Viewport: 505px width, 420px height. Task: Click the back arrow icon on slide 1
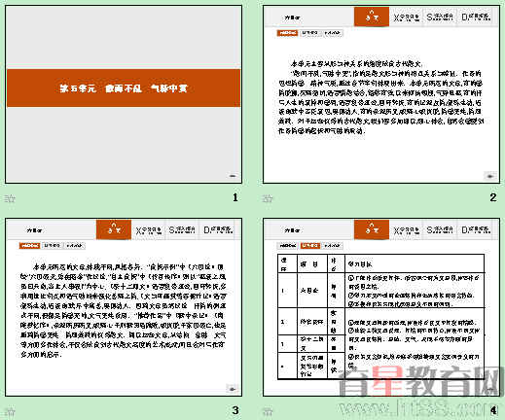coord(233,176)
